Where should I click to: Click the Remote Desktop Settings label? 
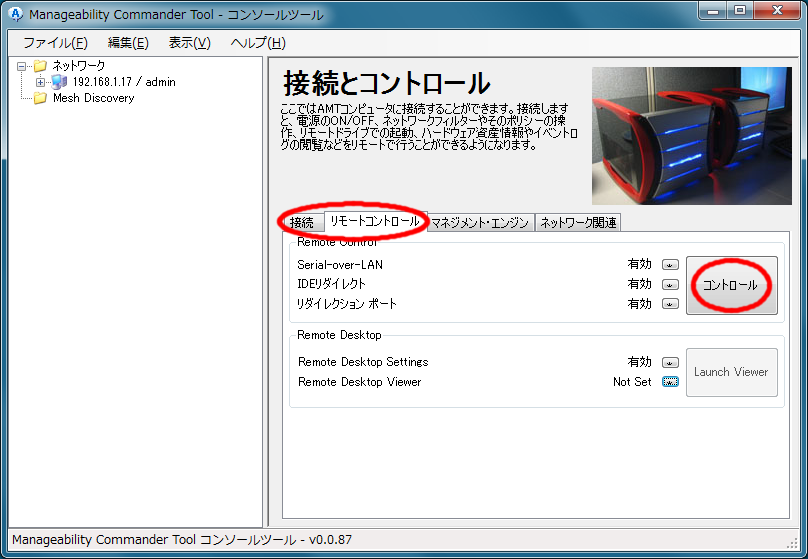pyautogui.click(x=363, y=362)
